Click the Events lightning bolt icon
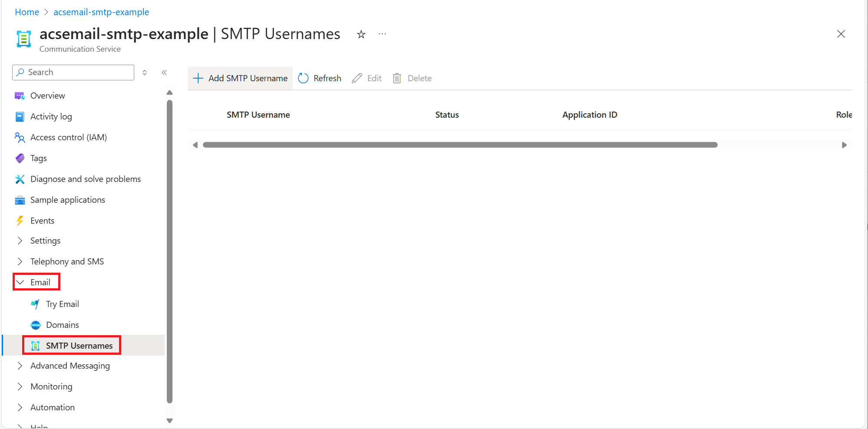Image resolution: width=868 pixels, height=429 pixels. click(x=20, y=221)
